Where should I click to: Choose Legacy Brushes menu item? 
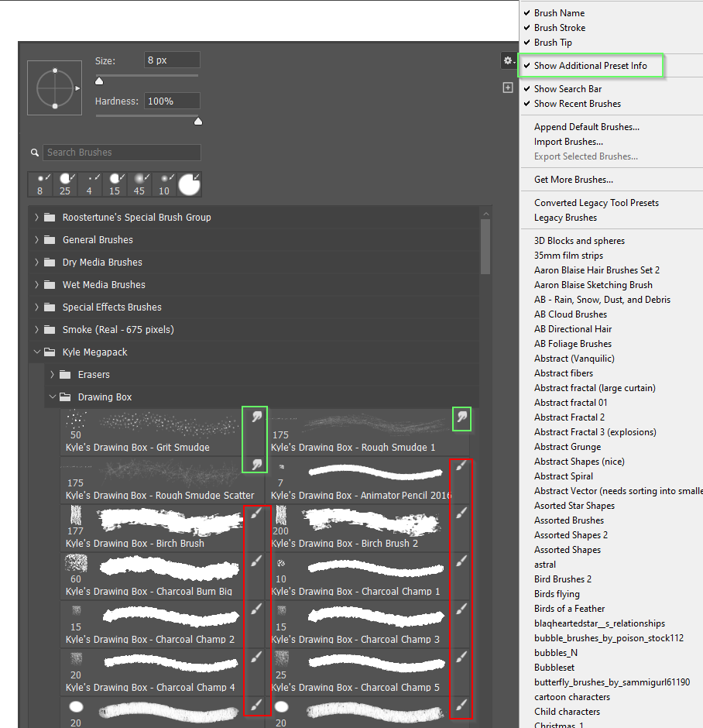point(565,218)
